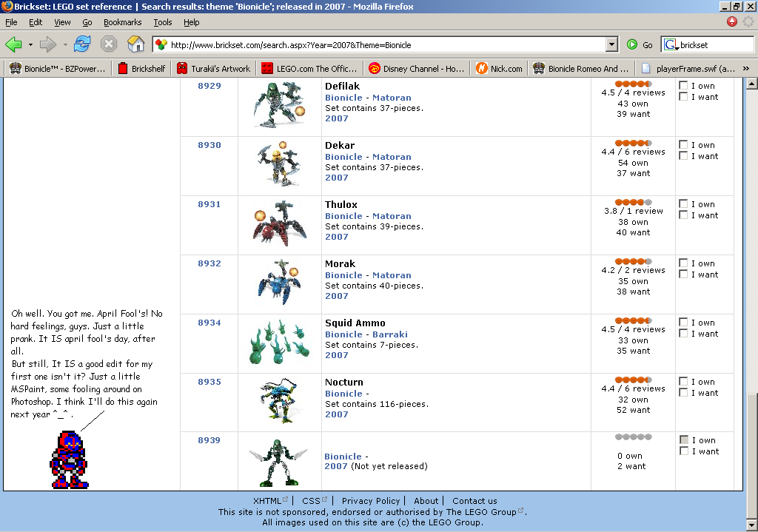
Task: Click the Privacy Policy link
Action: coord(371,501)
